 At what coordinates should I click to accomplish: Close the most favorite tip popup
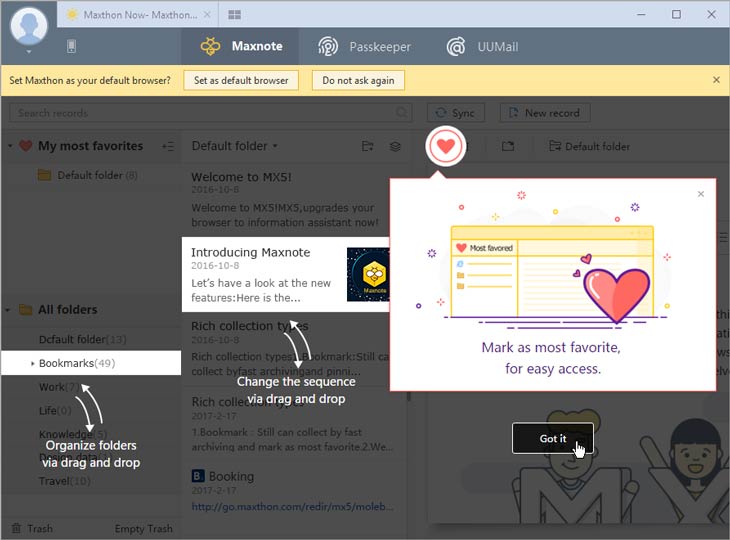click(x=701, y=194)
